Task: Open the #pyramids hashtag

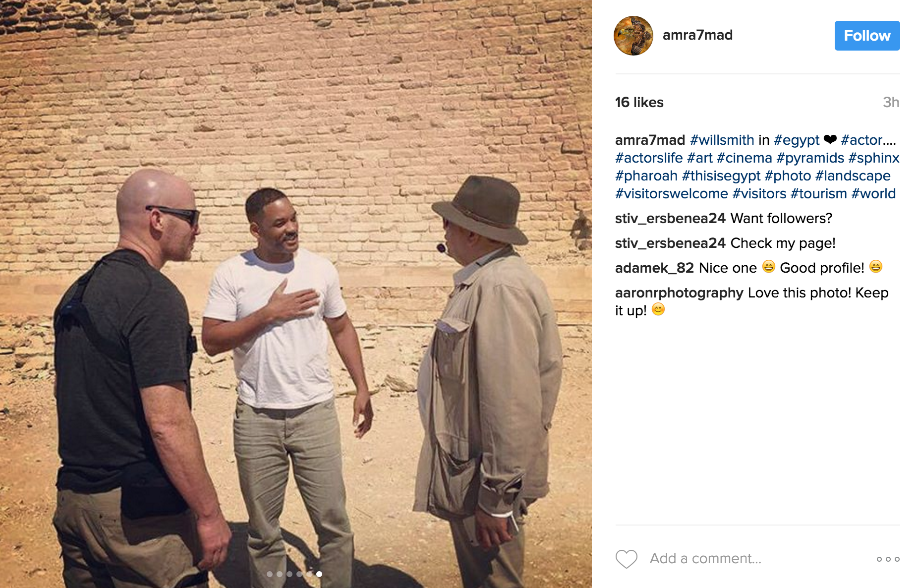Action: coord(810,158)
